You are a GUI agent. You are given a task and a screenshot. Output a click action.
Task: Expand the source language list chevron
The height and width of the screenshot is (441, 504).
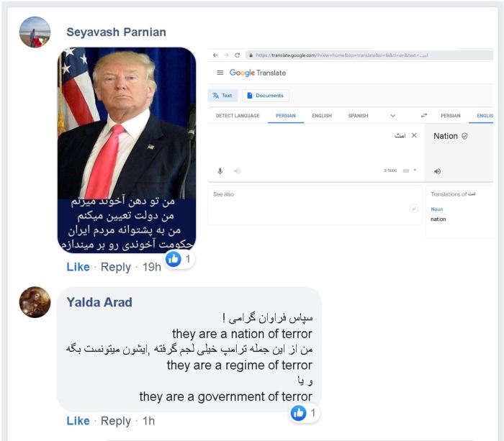(x=393, y=116)
